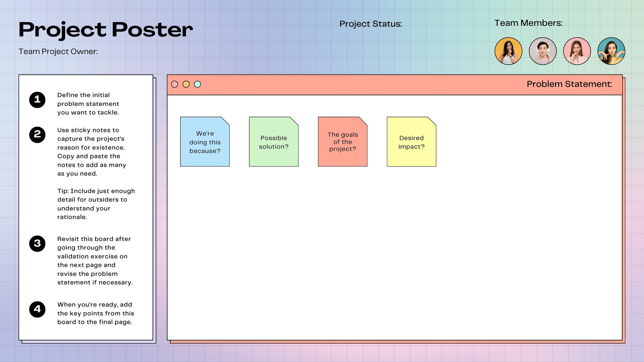The image size is (644, 362).
Task: Click the step 1 number badge
Action: (37, 99)
